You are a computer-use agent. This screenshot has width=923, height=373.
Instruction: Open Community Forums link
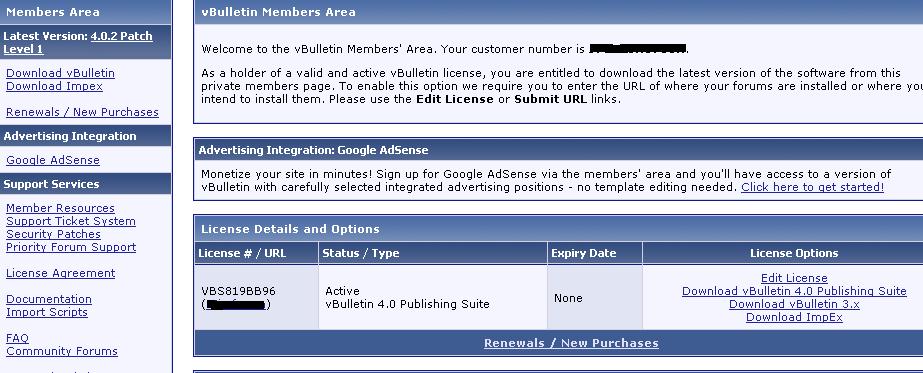[x=62, y=351]
